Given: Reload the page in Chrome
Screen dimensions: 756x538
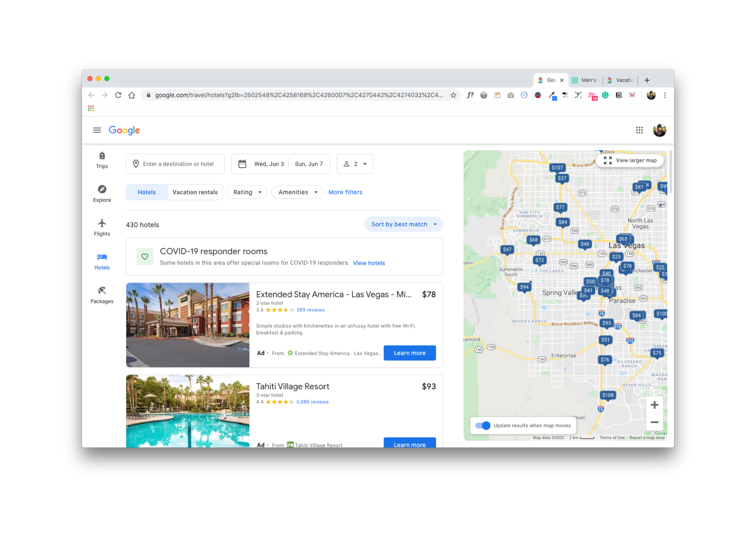Looking at the screenshot, I should 118,95.
